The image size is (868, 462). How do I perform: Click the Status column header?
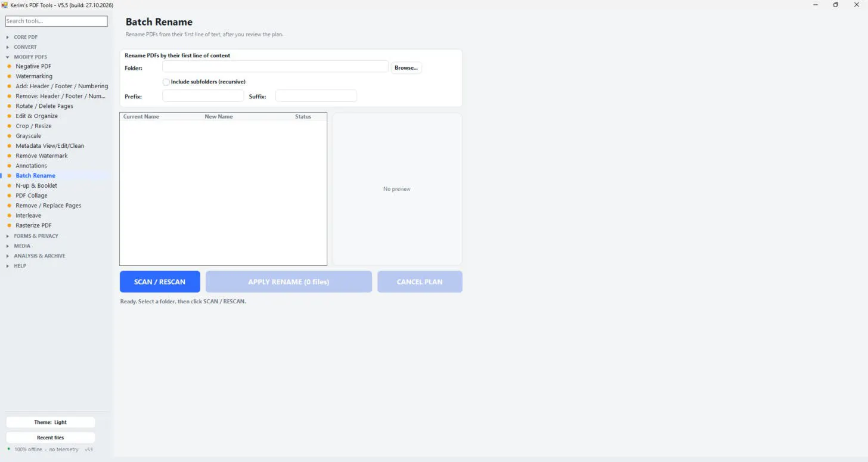[303, 117]
